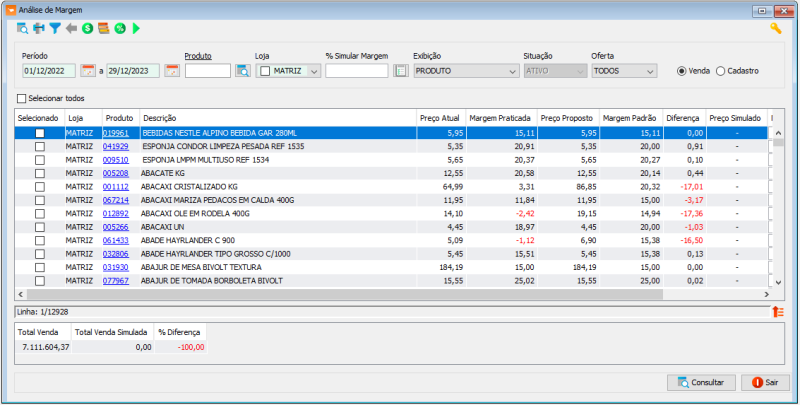
Task: Click the Produto underlined label
Action: click(x=198, y=56)
